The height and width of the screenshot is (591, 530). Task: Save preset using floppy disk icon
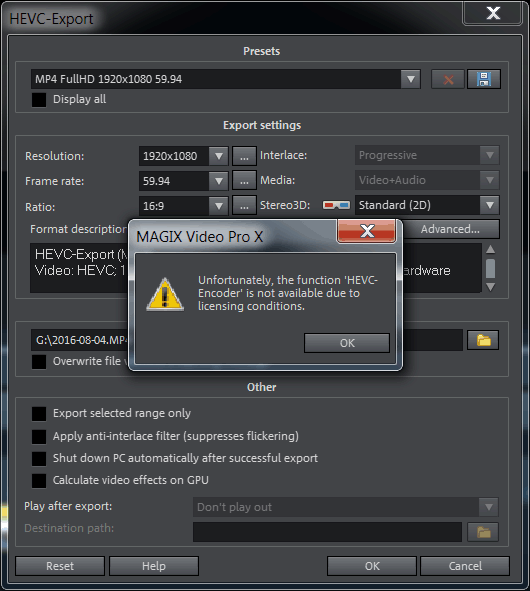(x=484, y=79)
